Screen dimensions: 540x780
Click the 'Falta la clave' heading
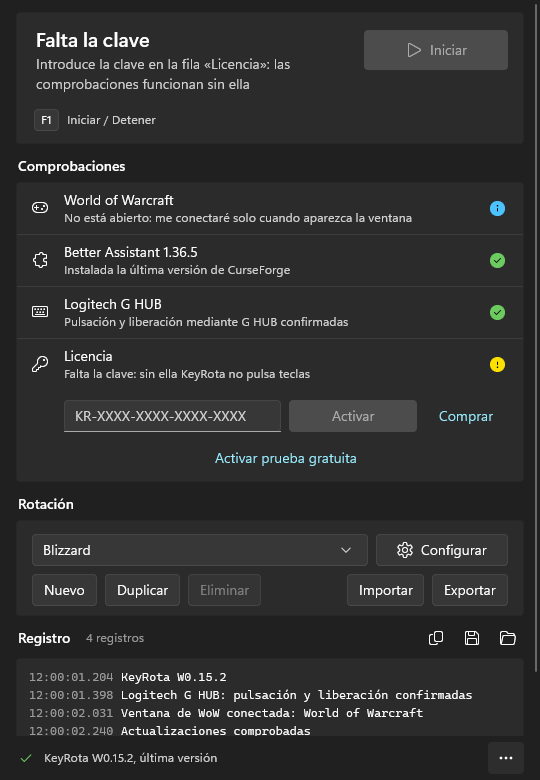[92, 40]
